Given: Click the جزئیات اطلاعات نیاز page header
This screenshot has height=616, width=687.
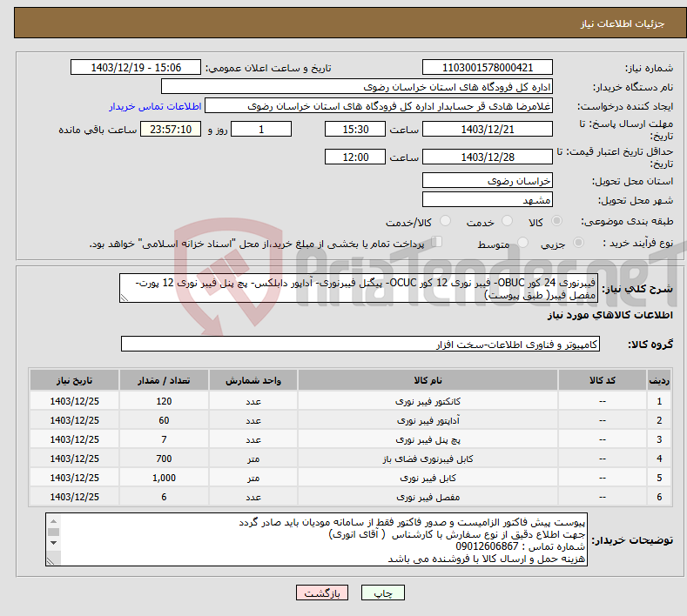Looking at the screenshot, I should 623,23.
